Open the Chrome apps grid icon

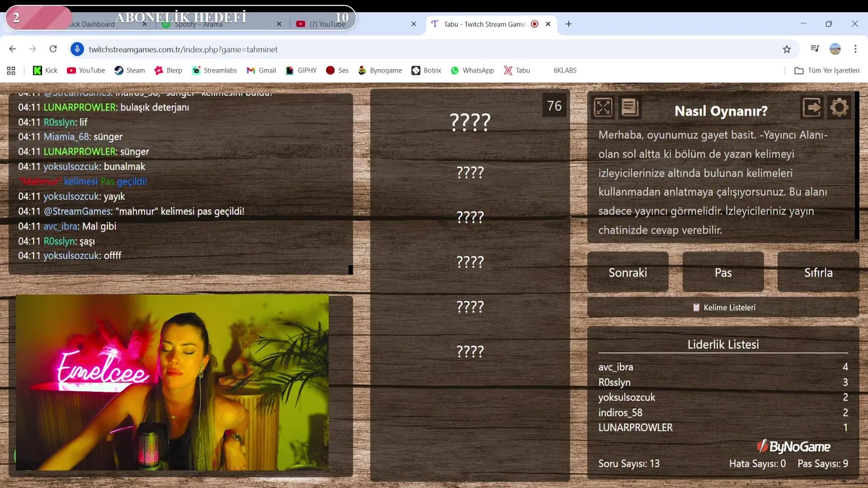11,70
